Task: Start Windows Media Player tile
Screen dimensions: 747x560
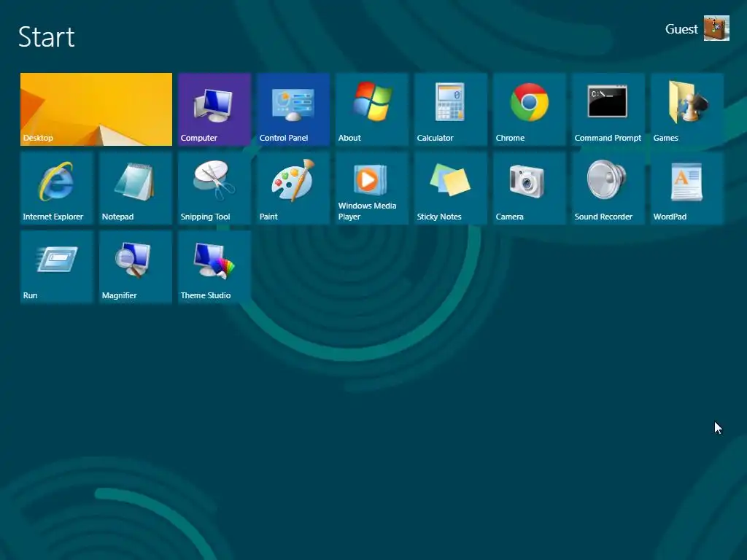Action: [x=372, y=188]
